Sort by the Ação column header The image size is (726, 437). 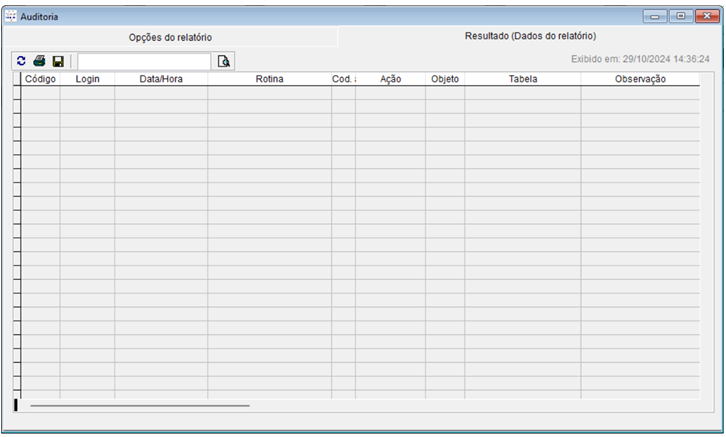coord(390,79)
